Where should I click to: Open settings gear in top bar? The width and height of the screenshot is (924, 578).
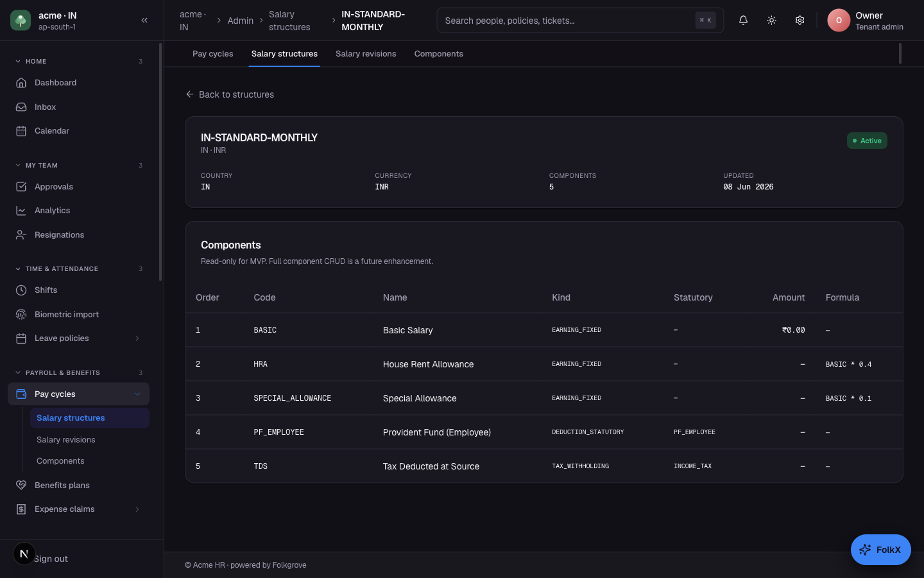point(800,21)
